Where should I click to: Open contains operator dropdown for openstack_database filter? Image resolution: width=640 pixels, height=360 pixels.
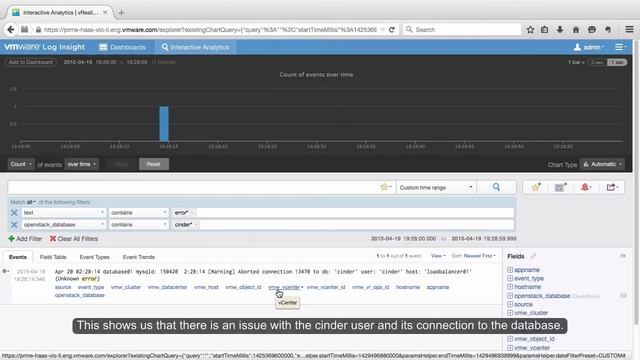(x=139, y=225)
